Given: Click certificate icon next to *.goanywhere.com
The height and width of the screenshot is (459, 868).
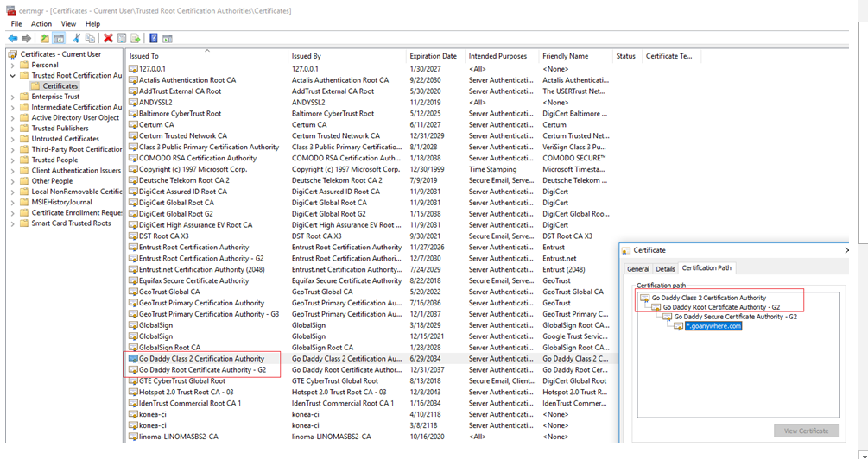Looking at the screenshot, I should click(679, 326).
